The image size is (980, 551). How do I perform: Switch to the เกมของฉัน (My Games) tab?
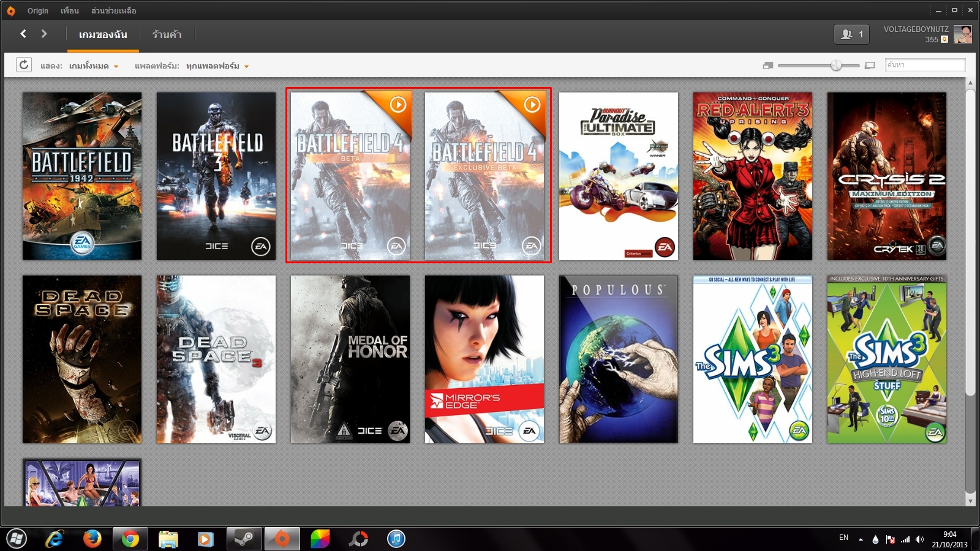pyautogui.click(x=103, y=35)
